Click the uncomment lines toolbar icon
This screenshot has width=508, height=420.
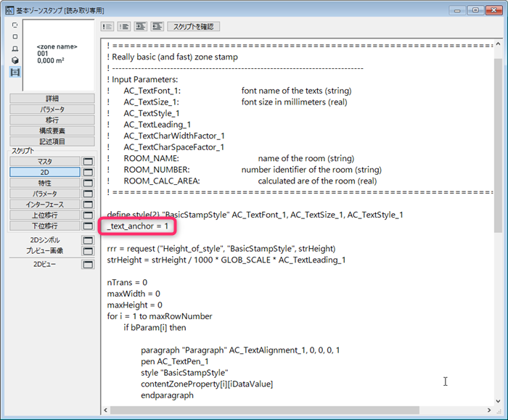coord(124,27)
